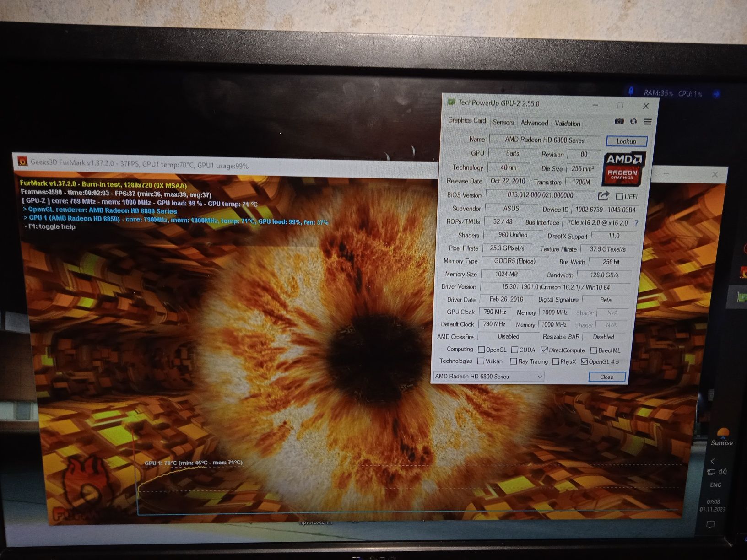
Task: Click the GPU Clock value 790 MHz
Action: pos(495,312)
